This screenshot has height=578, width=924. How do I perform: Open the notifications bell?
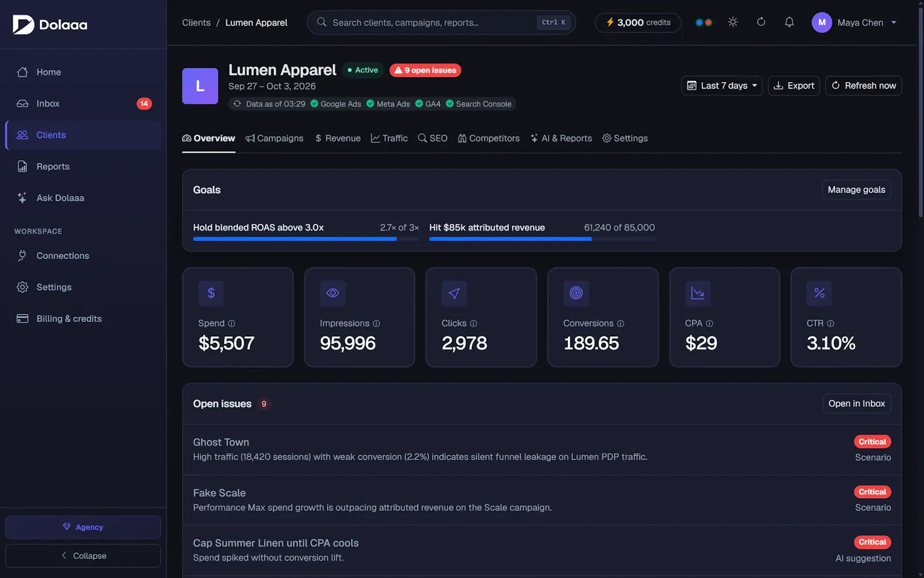click(x=789, y=22)
